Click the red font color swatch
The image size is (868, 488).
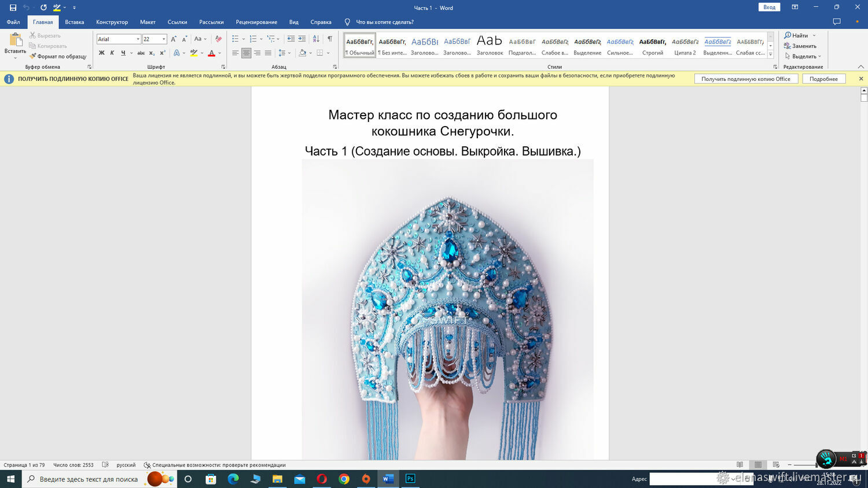pyautogui.click(x=211, y=53)
